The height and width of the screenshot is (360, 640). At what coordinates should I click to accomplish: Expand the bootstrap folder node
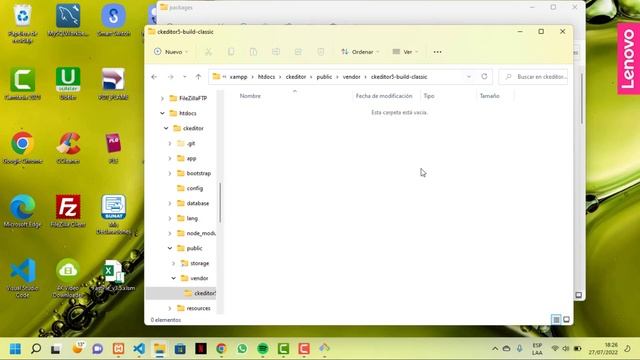(x=170, y=173)
